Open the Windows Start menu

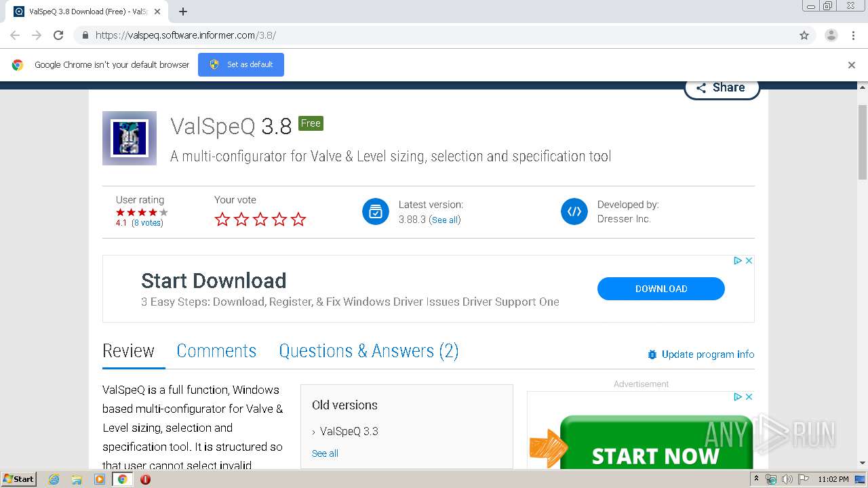pyautogui.click(x=19, y=479)
